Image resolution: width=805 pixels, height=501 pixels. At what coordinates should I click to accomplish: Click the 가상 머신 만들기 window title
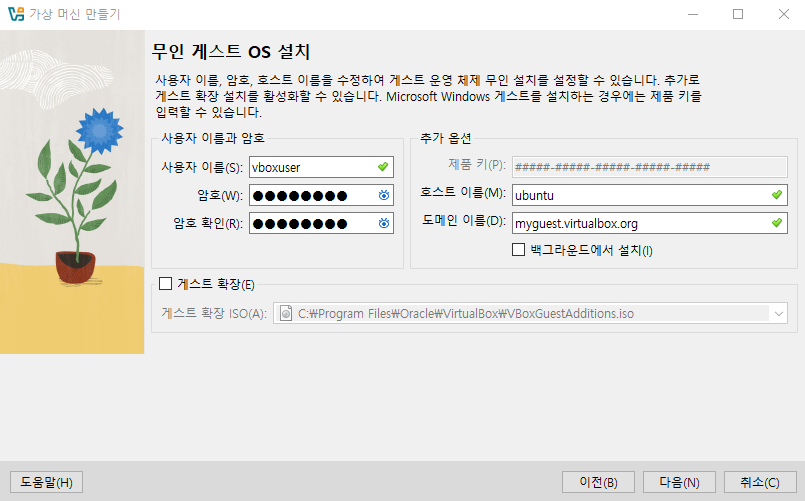tap(74, 14)
